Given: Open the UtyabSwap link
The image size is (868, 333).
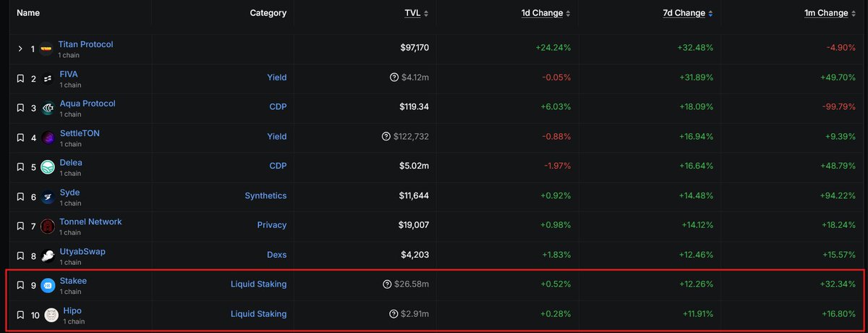Looking at the screenshot, I should [82, 252].
